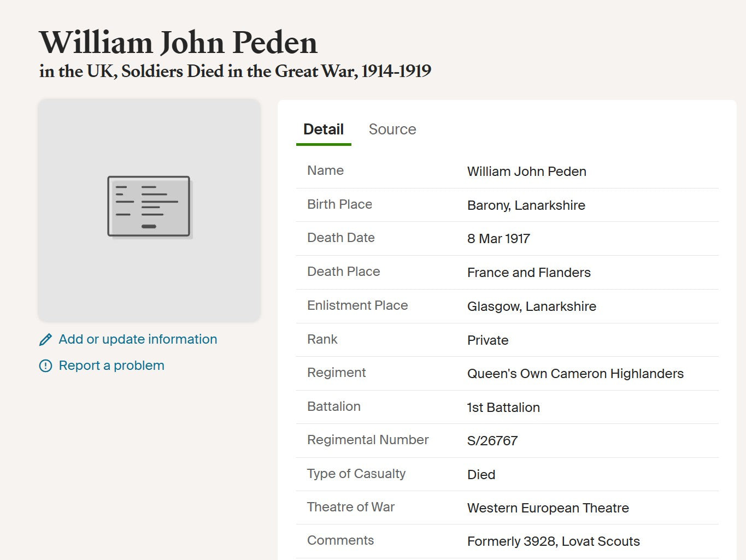Screen dimensions: 746x560
Task: Click the Enlistment Place value Glasgow, Lanarkshire
Action: pyautogui.click(x=531, y=306)
